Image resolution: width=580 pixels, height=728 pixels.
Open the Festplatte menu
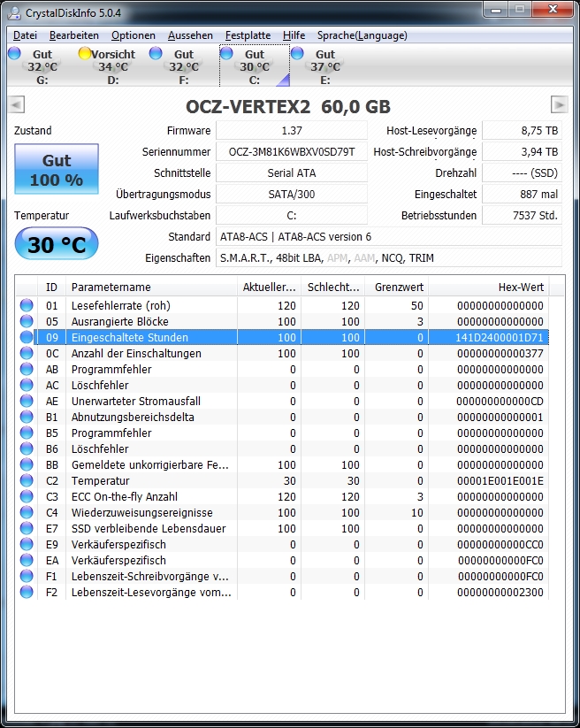click(248, 35)
